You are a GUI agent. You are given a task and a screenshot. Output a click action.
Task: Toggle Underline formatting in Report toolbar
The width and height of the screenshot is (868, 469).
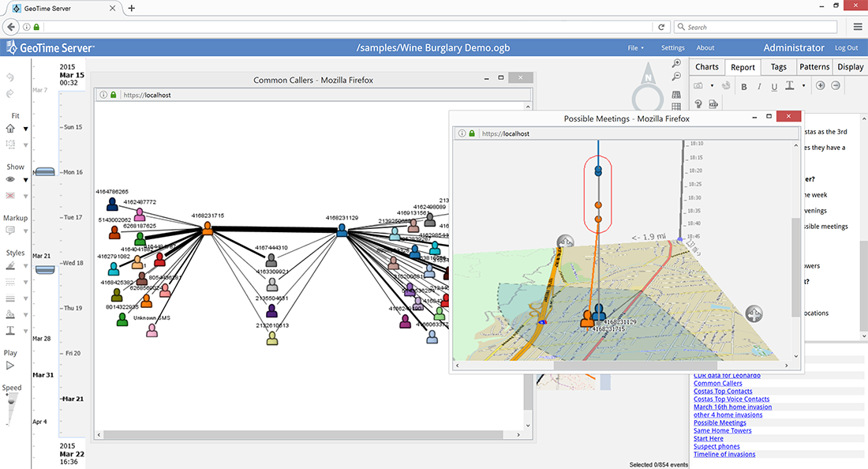pyautogui.click(x=774, y=86)
